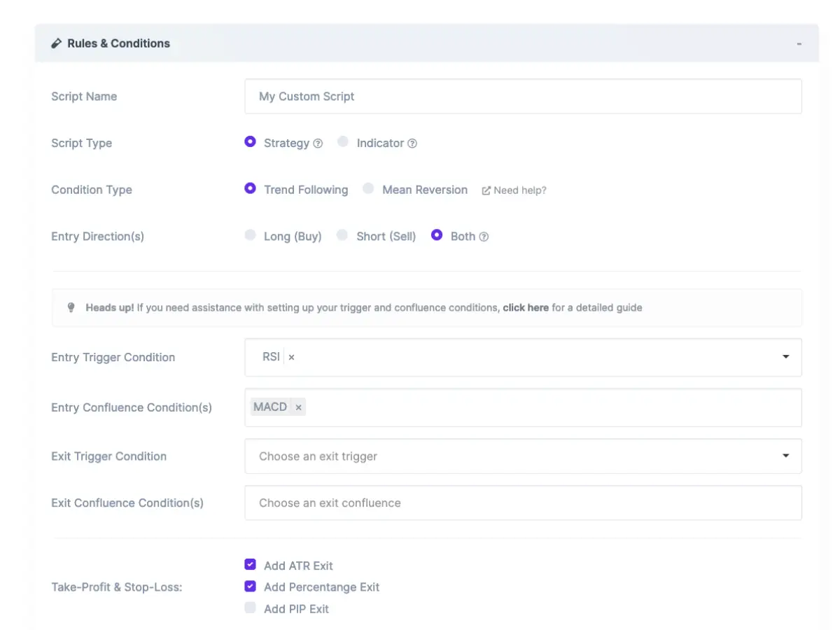840x630 pixels.
Task: Click the help icon next to Strategy
Action: (318, 143)
